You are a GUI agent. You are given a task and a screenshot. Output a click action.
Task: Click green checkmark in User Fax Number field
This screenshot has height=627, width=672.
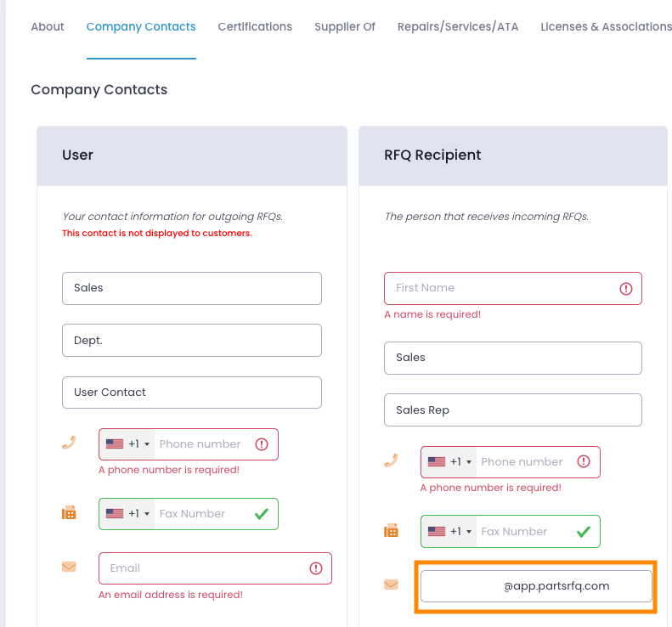tap(262, 513)
